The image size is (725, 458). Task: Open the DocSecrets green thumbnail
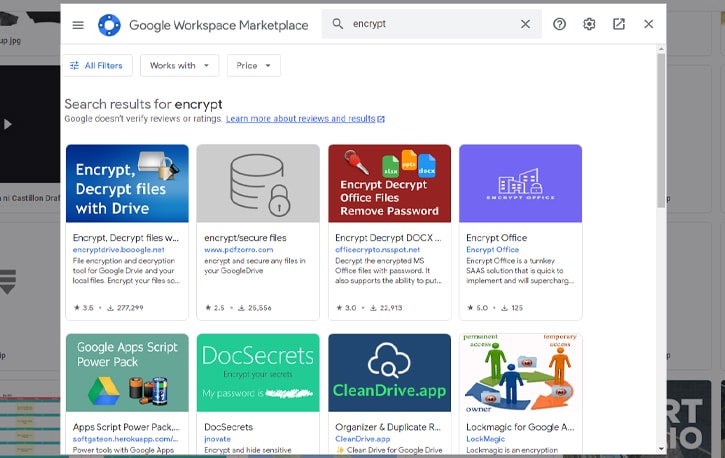click(x=258, y=373)
